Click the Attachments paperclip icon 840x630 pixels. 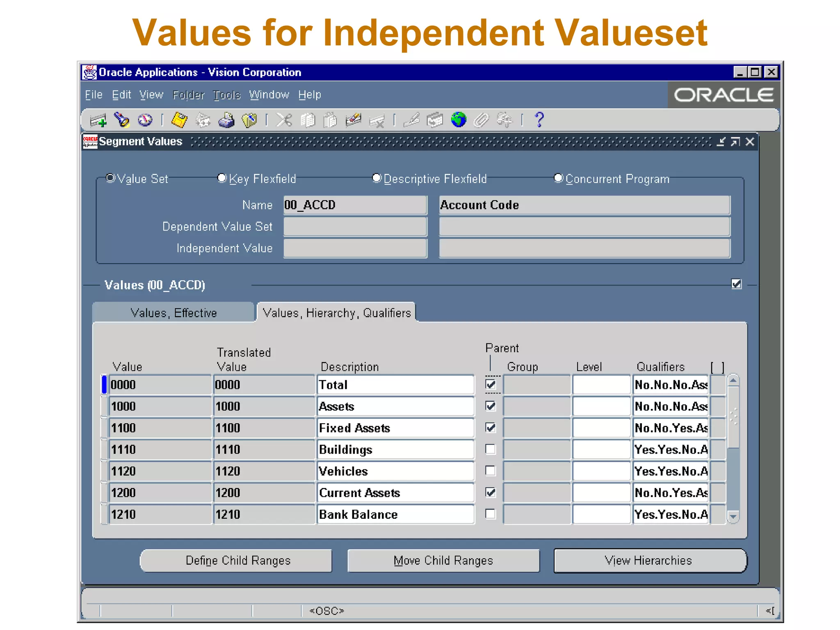click(482, 120)
